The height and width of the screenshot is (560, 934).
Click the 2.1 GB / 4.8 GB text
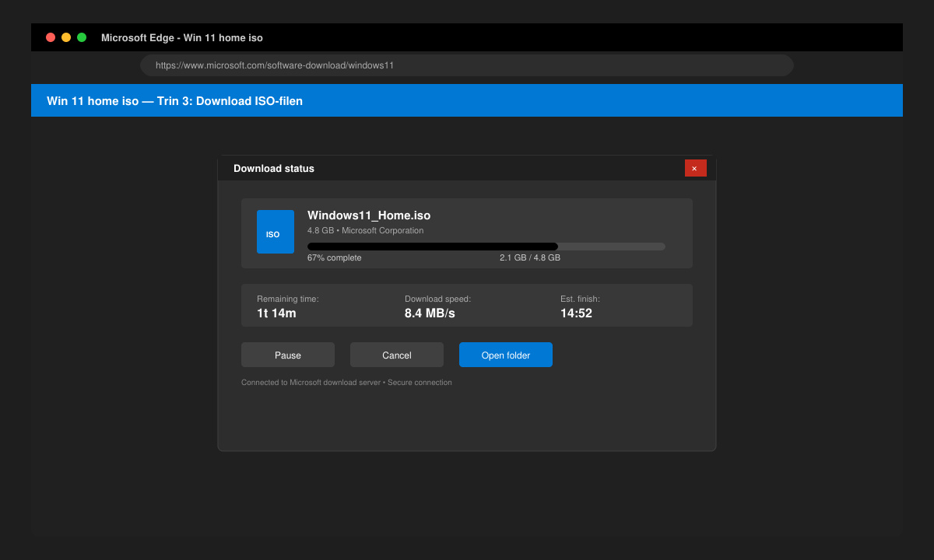[x=530, y=257]
